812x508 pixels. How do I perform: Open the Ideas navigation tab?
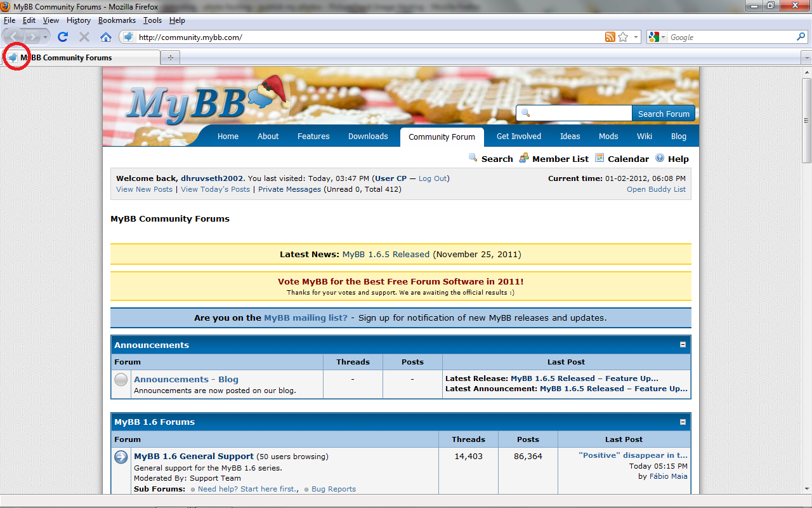(570, 137)
